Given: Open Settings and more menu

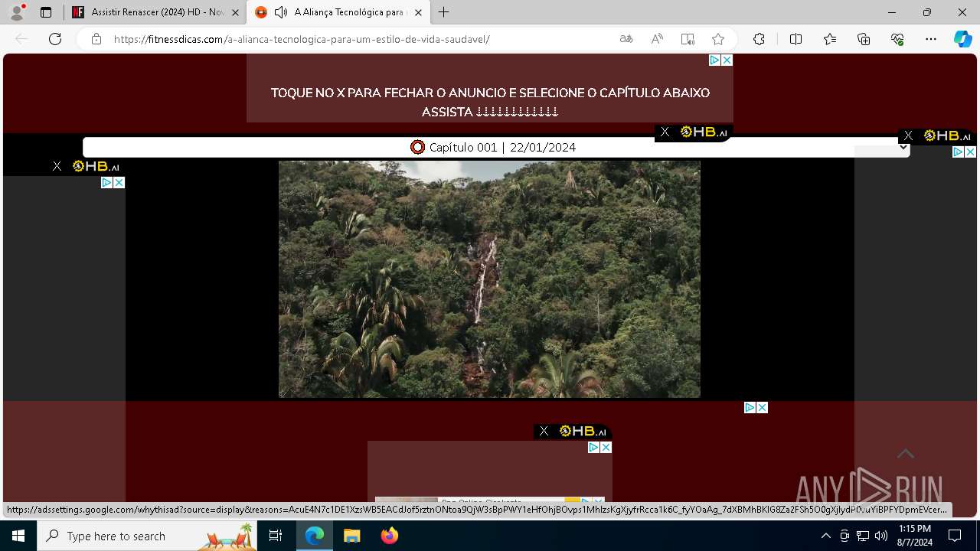Looking at the screenshot, I should tap(931, 39).
